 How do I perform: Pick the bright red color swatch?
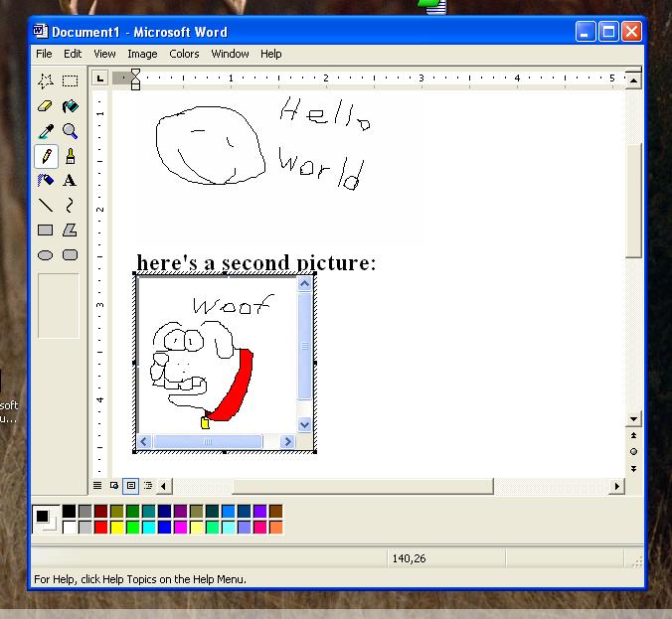tap(100, 527)
